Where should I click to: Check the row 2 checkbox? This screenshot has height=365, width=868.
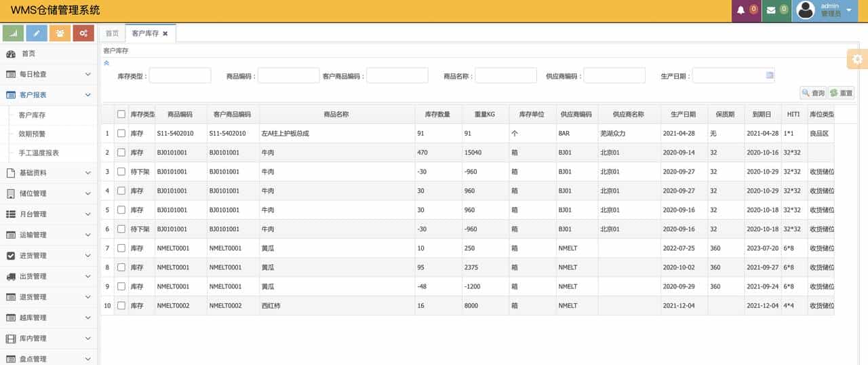[121, 153]
